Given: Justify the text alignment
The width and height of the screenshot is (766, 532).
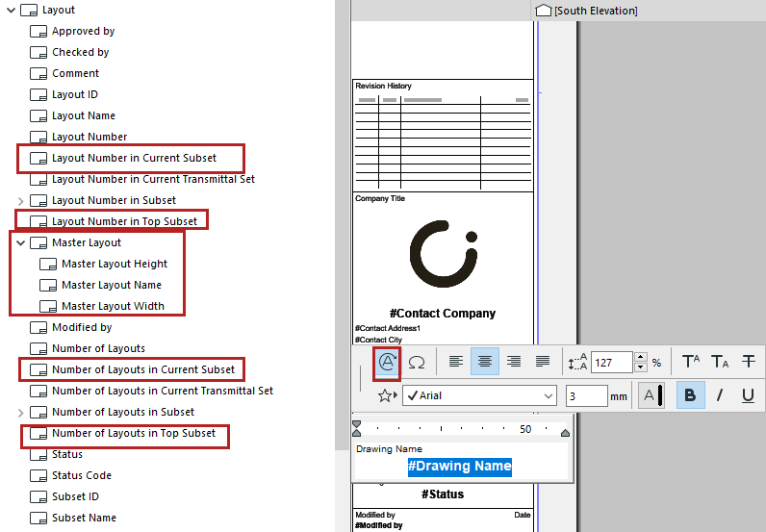Looking at the screenshot, I should coord(542,362).
